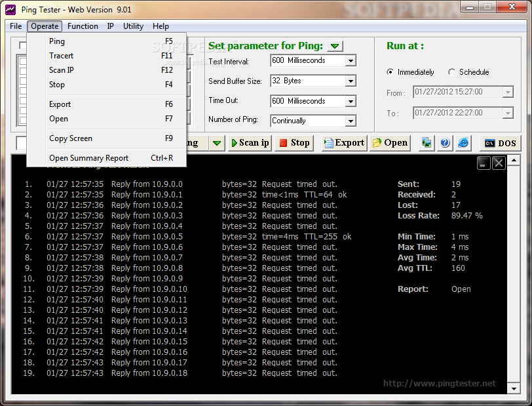The image size is (532, 406).
Task: Choose Stop F4 from Operate menu
Action: pyautogui.click(x=107, y=85)
